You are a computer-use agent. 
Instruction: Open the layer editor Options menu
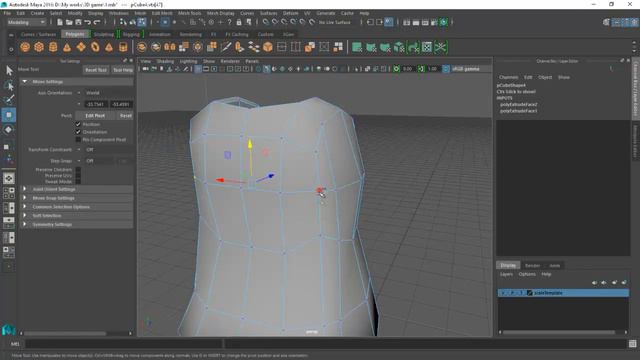(527, 274)
